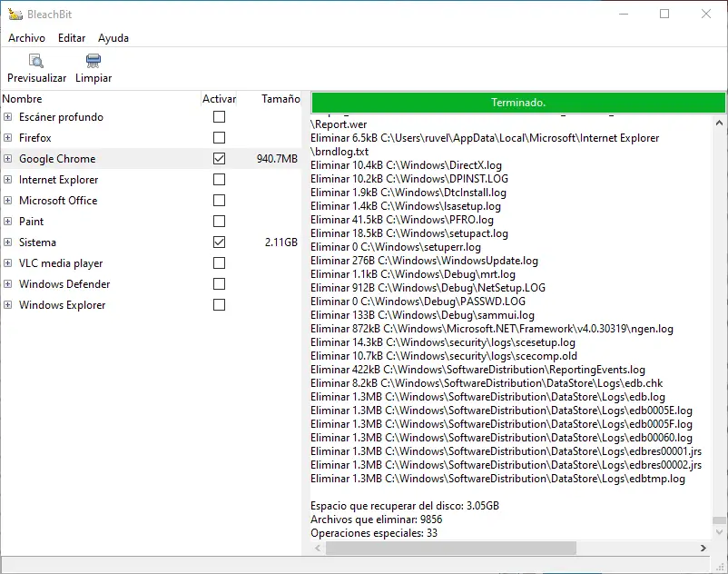Click the log line for edbtmp.log
This screenshot has height=574, width=728.
497,479
